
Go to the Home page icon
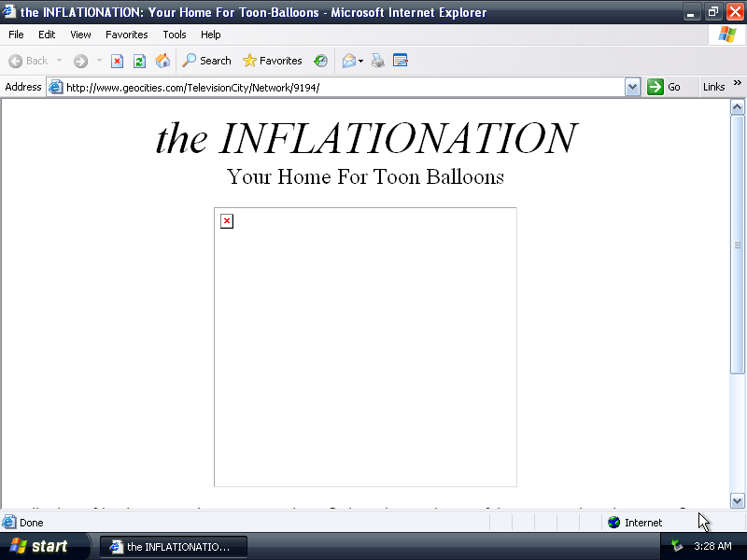tap(162, 61)
